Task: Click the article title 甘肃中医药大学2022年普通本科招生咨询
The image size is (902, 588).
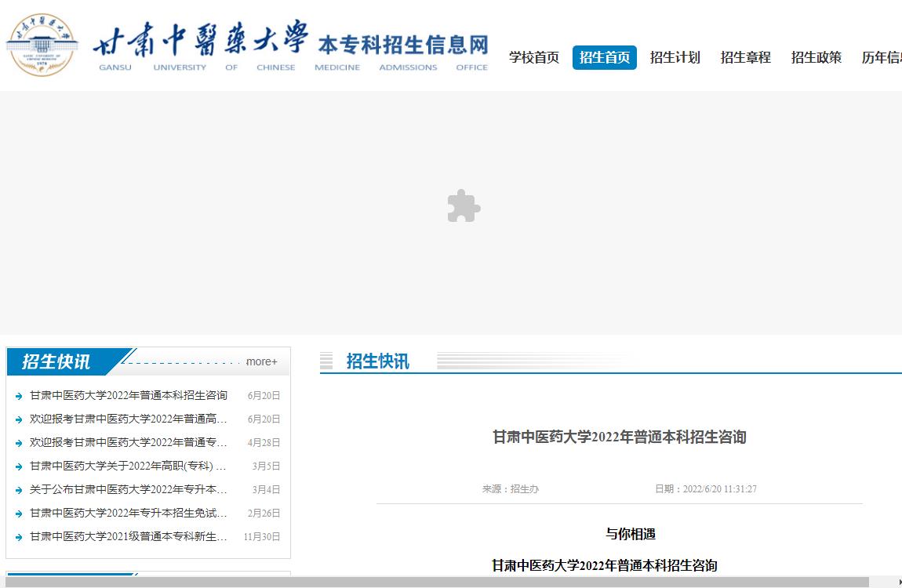Action: click(620, 437)
